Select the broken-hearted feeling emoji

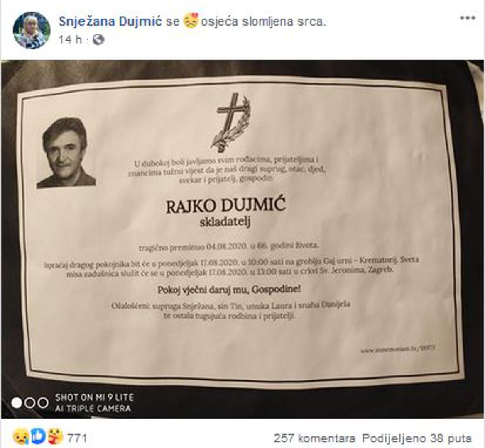[190, 21]
